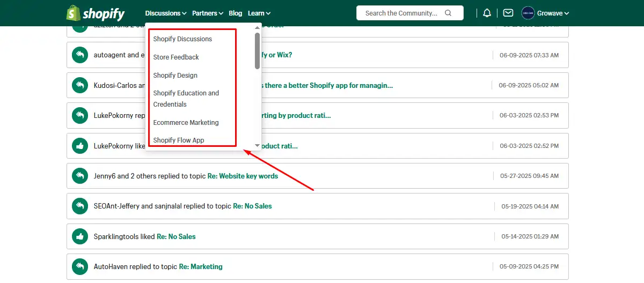Click text Sparklingtools liked

coord(124,236)
